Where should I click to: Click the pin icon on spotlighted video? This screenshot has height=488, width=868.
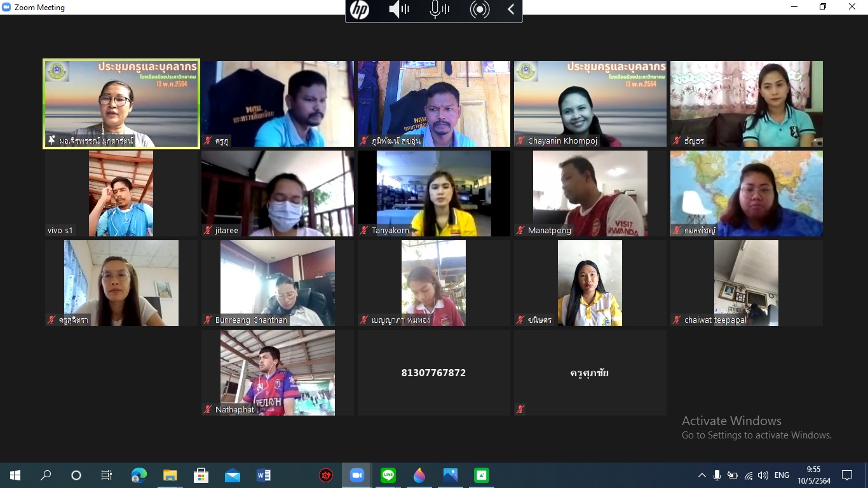51,140
